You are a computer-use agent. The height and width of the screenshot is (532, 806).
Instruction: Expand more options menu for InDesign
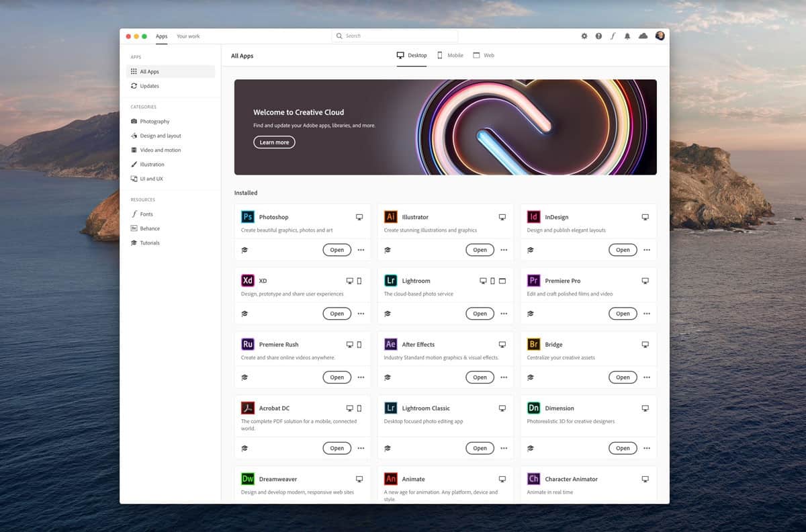(647, 250)
